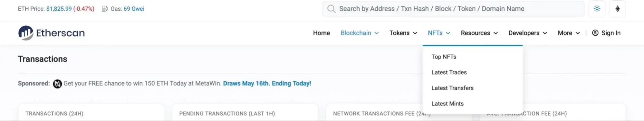Collapse the NFTs dropdown menu

click(439, 33)
